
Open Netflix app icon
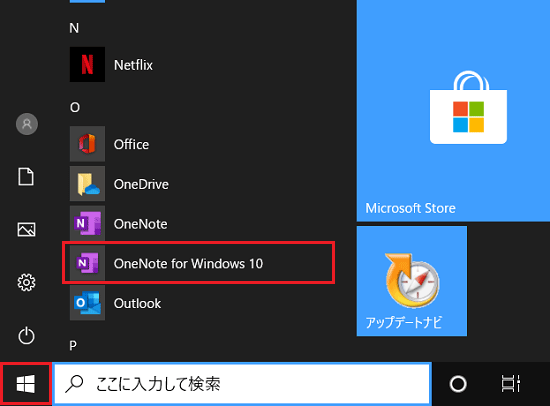pos(87,65)
